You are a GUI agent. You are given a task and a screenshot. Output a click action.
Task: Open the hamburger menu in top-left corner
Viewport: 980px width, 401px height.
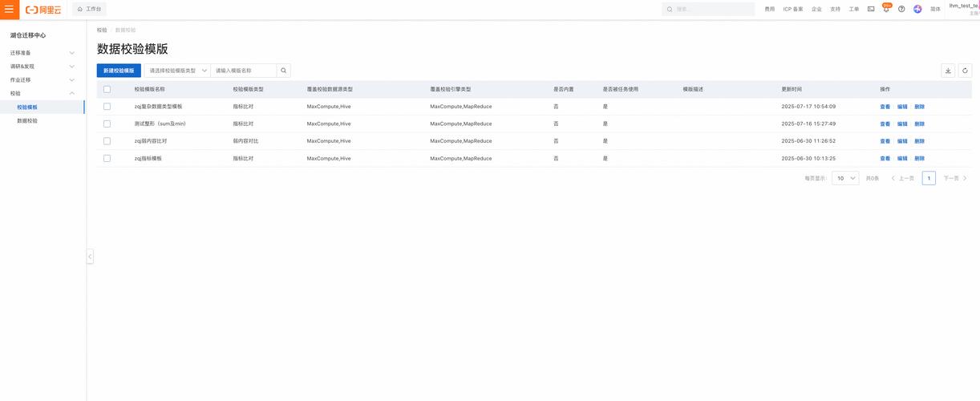[x=10, y=10]
